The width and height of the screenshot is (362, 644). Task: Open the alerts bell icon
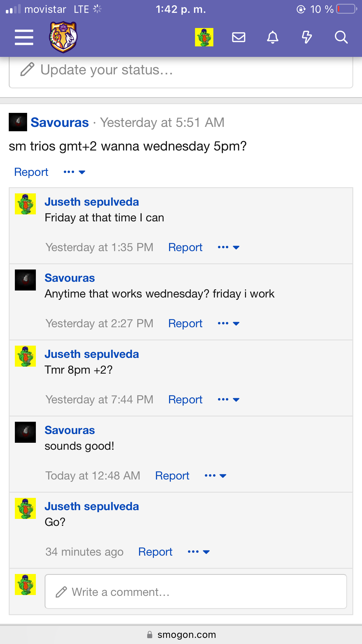(273, 37)
